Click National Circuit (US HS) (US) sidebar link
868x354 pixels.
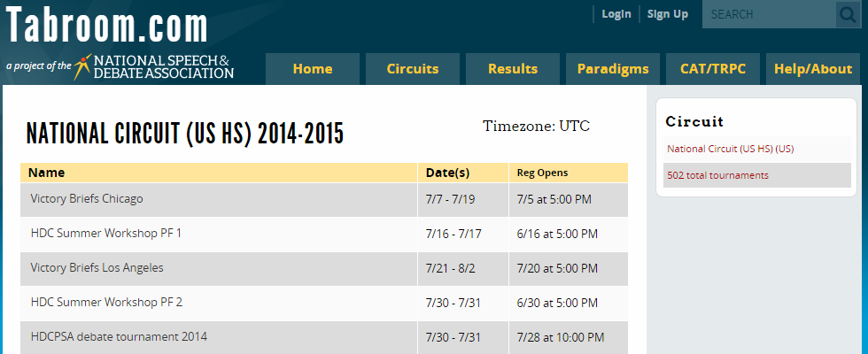coord(730,149)
